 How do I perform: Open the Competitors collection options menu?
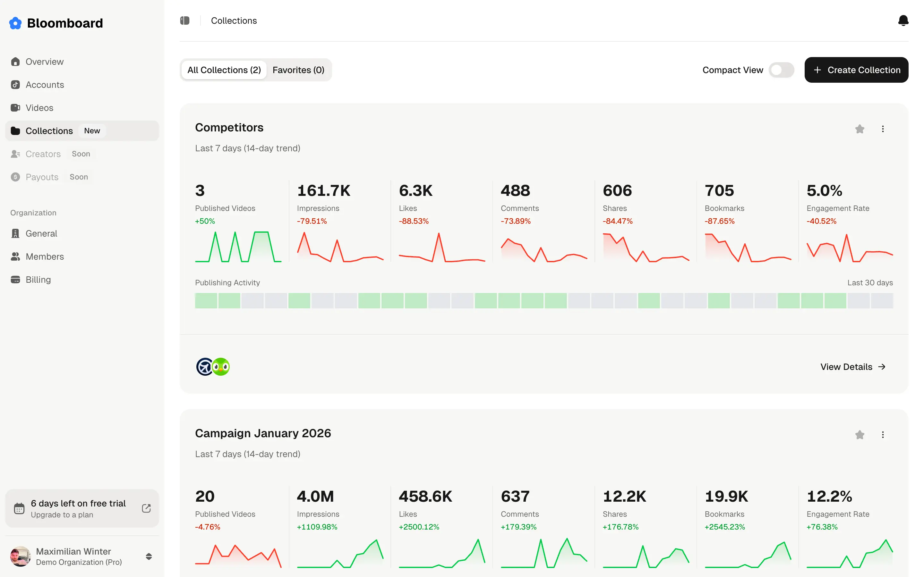coord(883,129)
